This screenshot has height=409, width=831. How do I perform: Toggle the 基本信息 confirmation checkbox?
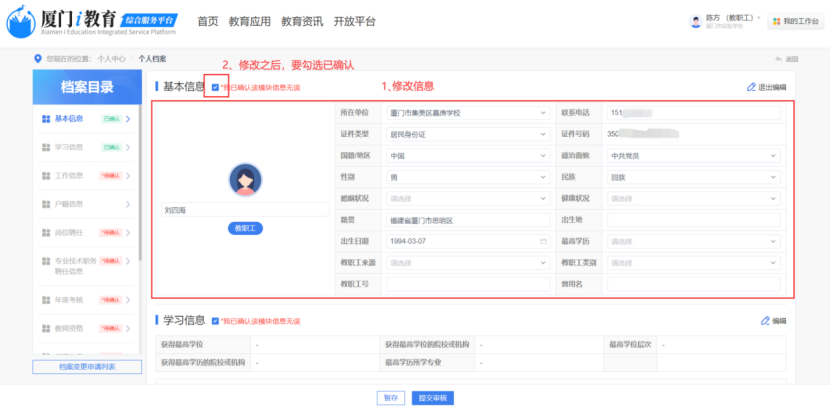(x=215, y=88)
